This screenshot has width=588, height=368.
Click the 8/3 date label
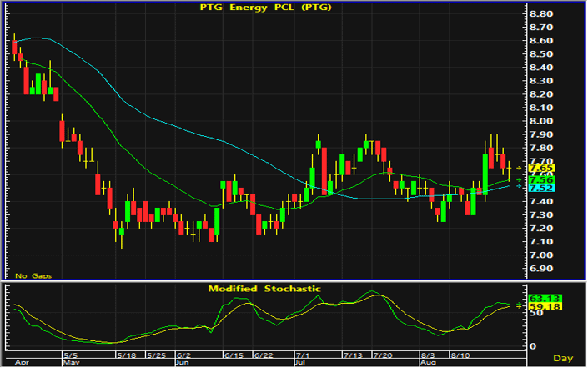[x=428, y=355]
